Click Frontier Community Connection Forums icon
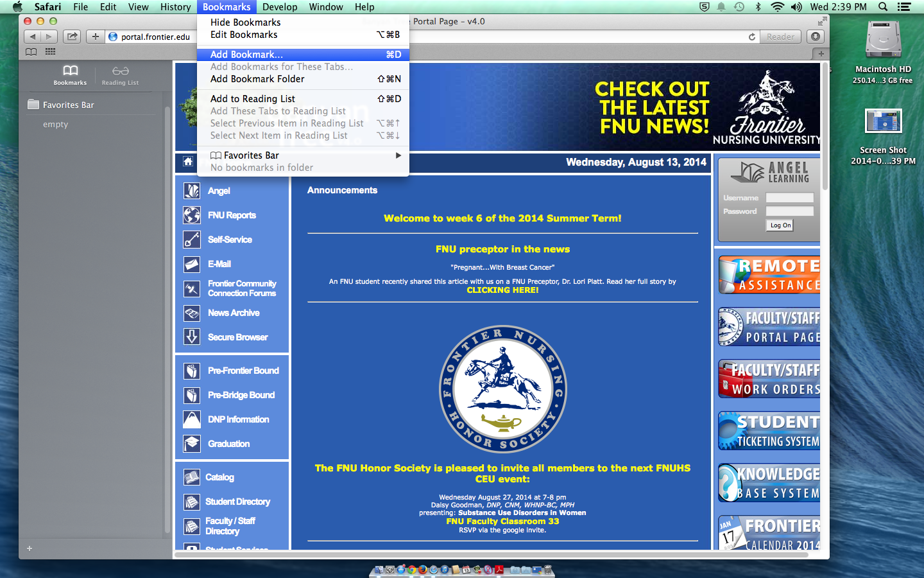Screen dimensions: 924x578 [191, 288]
